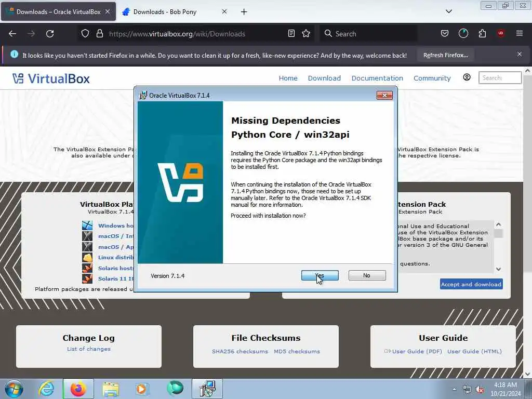Screen dimensions: 532x399
Task: Click the URL address bar
Action: pos(197,34)
